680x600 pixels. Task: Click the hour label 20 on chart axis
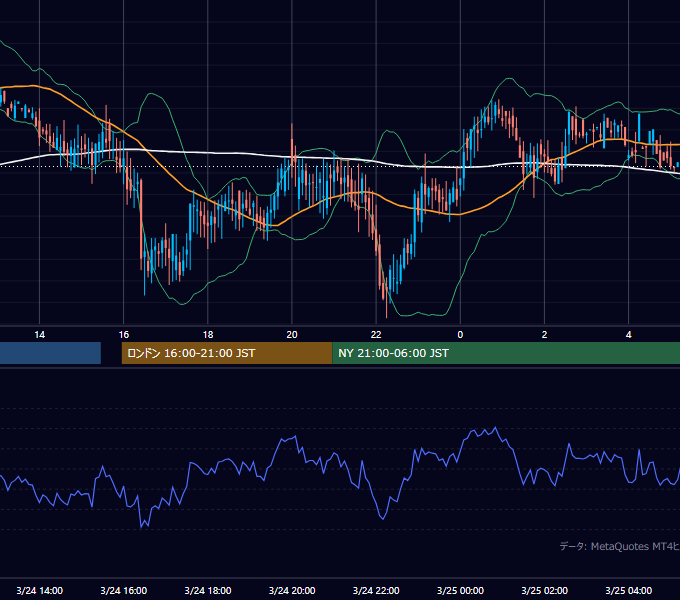pyautogui.click(x=292, y=335)
